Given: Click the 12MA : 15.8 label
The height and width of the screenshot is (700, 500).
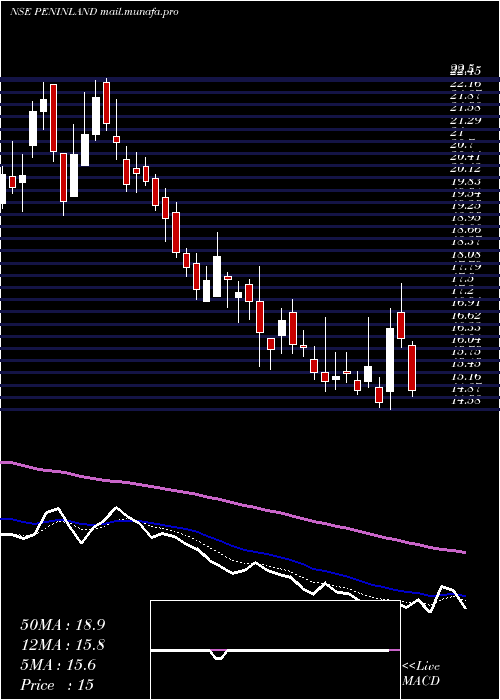Looking at the screenshot, I should click(63, 645).
